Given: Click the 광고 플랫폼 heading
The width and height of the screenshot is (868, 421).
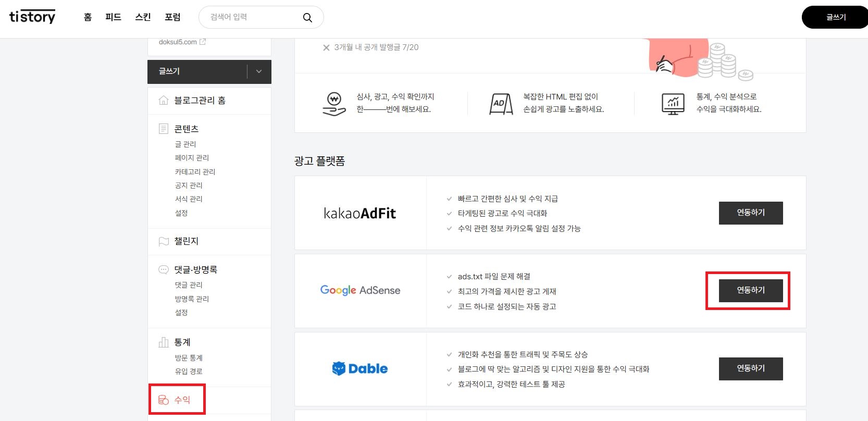Looking at the screenshot, I should tap(319, 161).
